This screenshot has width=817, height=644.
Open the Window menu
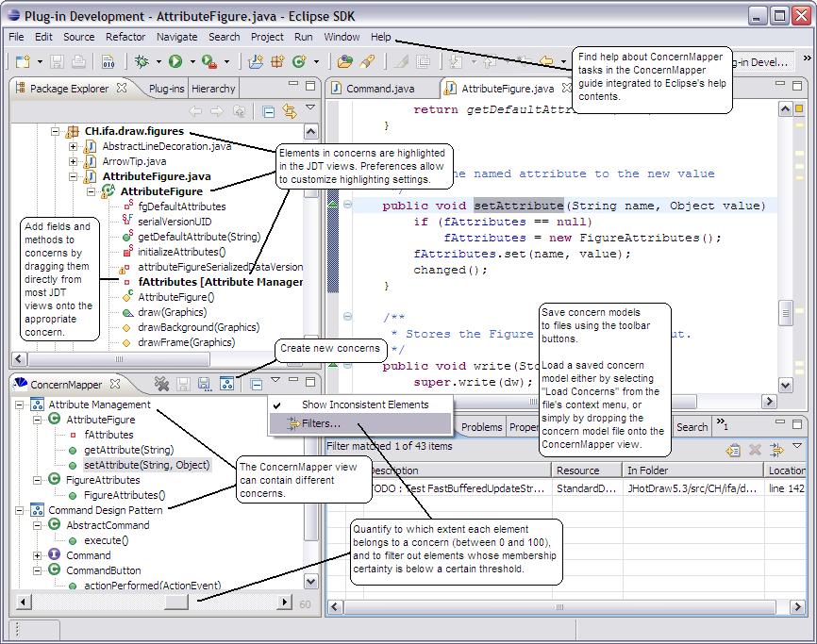342,37
